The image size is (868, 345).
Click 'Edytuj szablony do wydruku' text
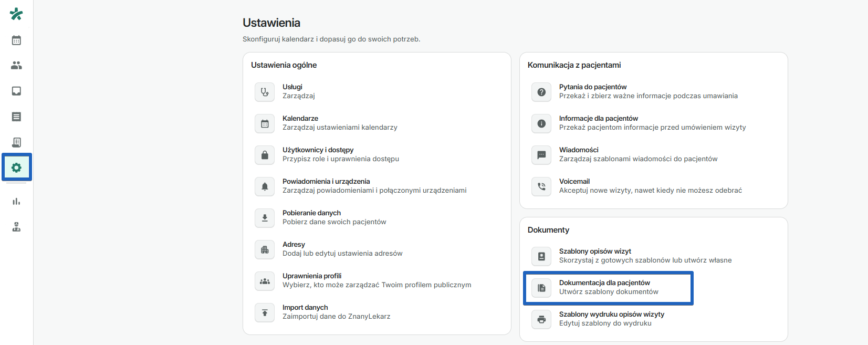point(605,323)
